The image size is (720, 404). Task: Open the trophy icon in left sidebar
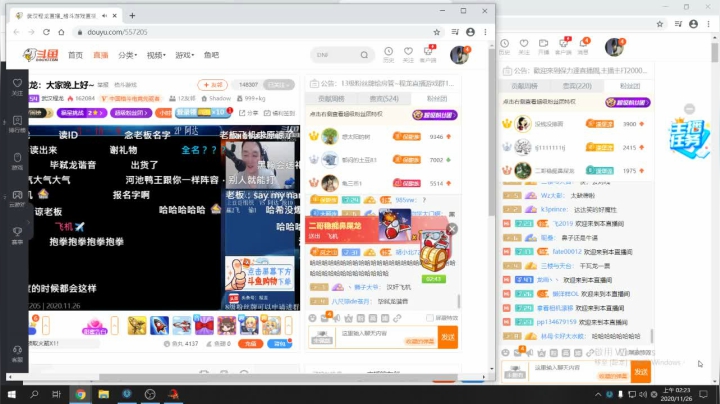point(17,231)
